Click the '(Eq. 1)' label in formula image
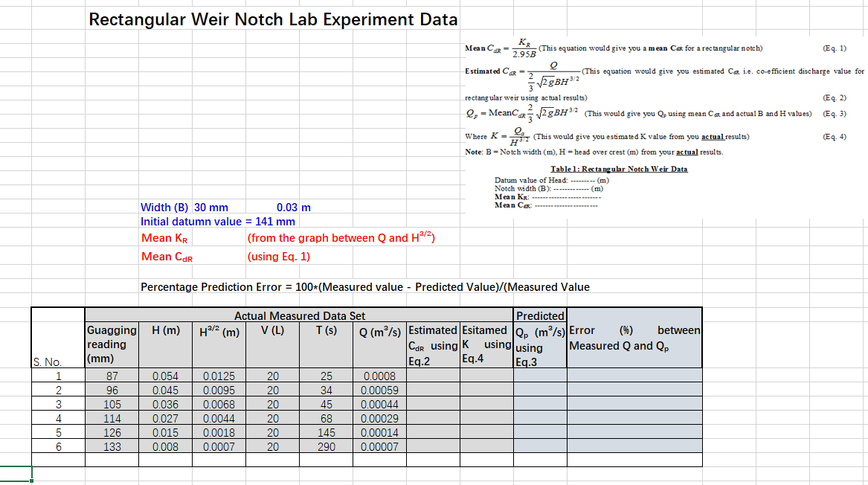The width and height of the screenshot is (868, 485). click(x=835, y=48)
